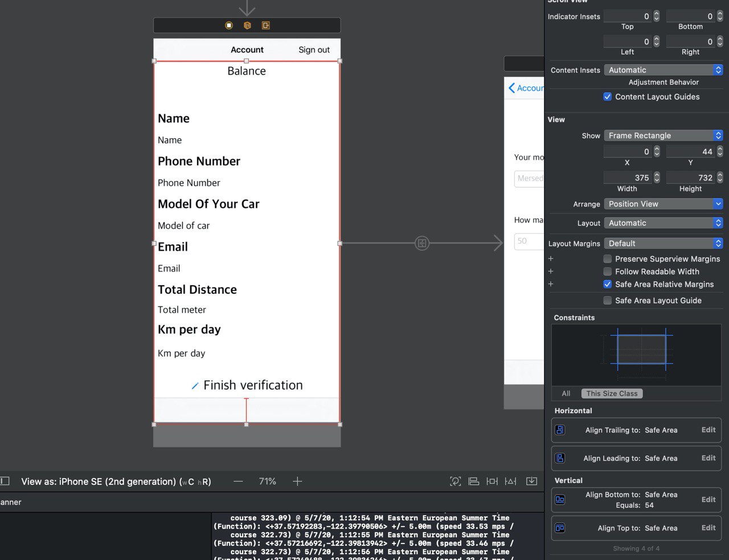This screenshot has height=560, width=729.
Task: Zoom in the canvas with plus
Action: tap(297, 481)
